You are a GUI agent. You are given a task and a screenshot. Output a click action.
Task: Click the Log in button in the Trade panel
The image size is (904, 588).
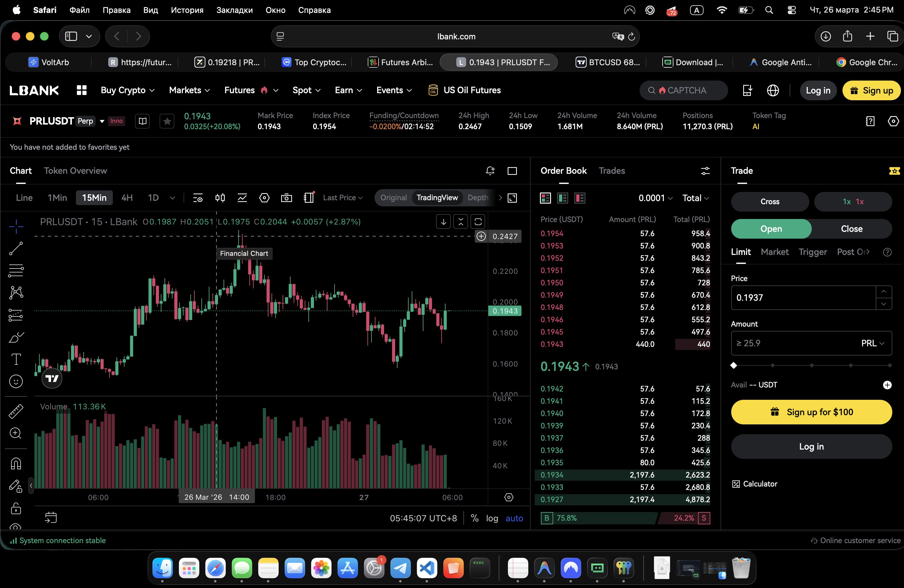[811, 447]
